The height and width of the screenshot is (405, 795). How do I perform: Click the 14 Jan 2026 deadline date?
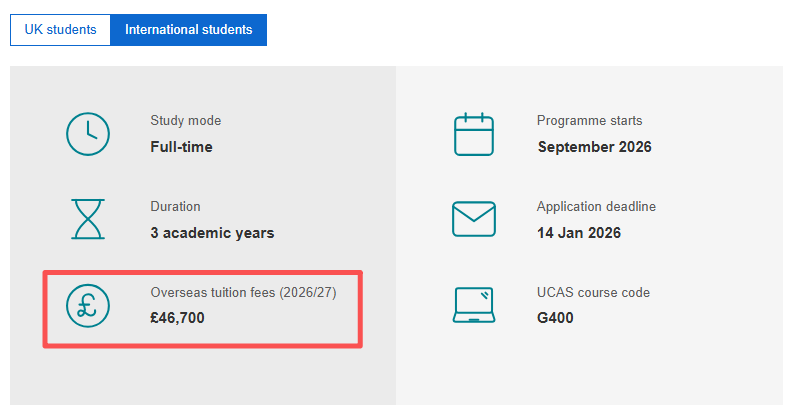[579, 233]
